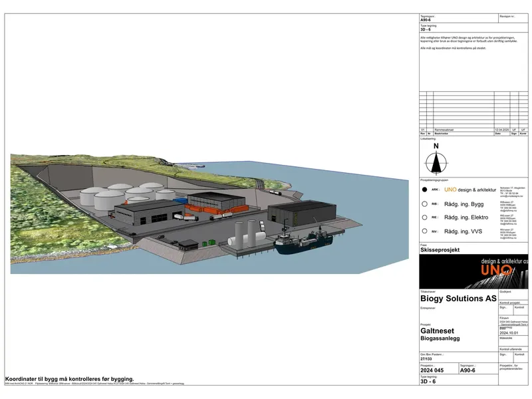This screenshot has width=532, height=399.
Task: Select the empty circle beside Rådg. ing. VVS
Action: click(x=424, y=231)
